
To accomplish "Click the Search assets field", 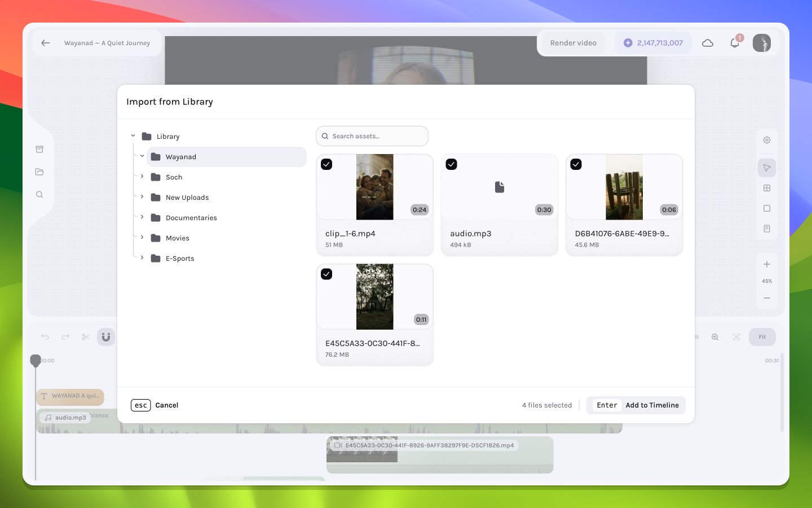I will (372, 136).
